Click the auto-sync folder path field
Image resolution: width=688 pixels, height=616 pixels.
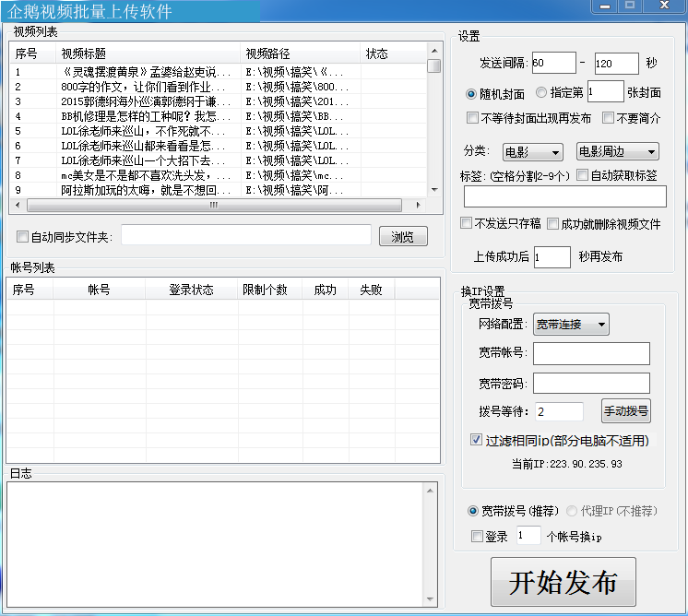tap(246, 235)
